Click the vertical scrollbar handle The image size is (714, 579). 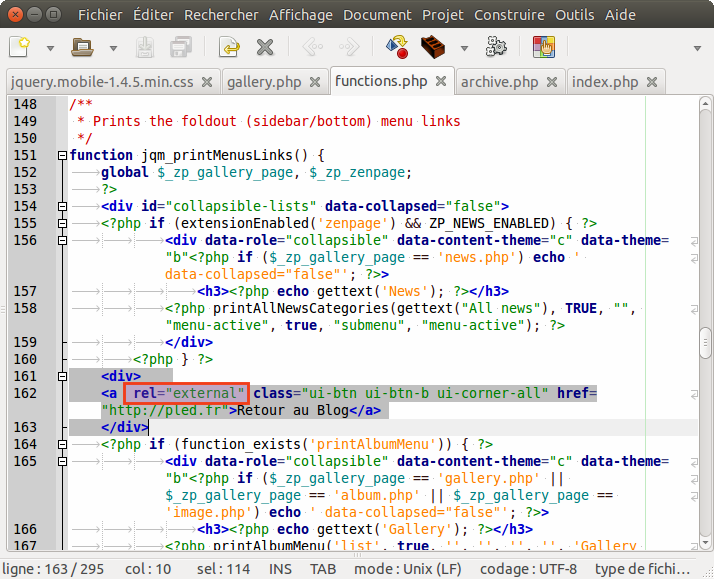click(705, 342)
